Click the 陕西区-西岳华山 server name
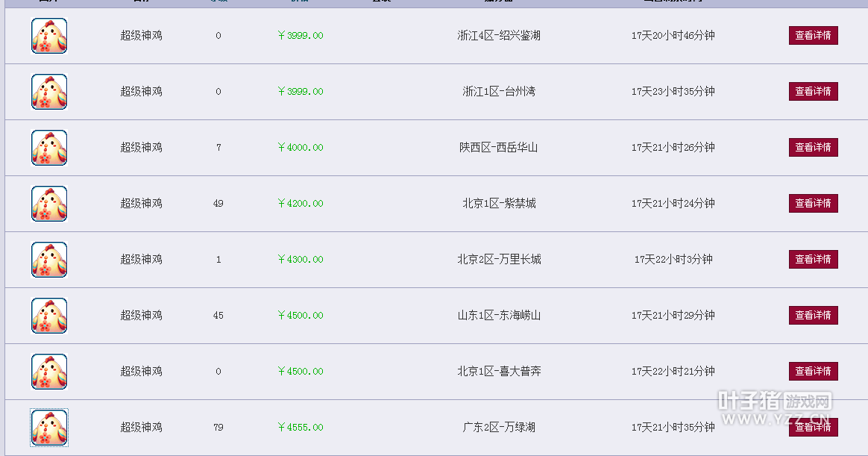The height and width of the screenshot is (456, 868). (x=499, y=147)
